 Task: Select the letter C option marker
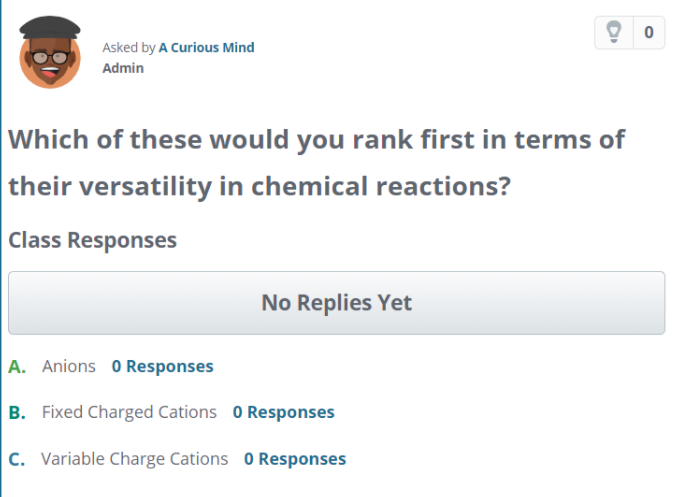coord(17,459)
